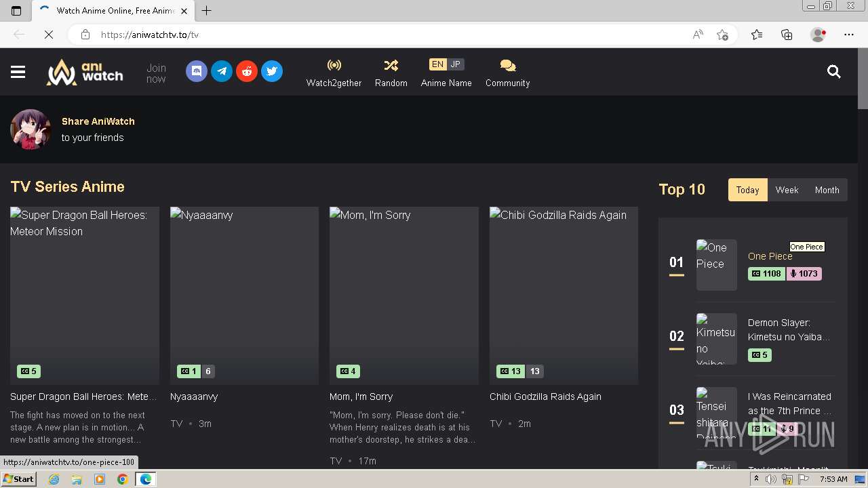This screenshot has height=488, width=868.
Task: Click Demon Slayer subtitle count 5 badge
Action: coord(759,355)
